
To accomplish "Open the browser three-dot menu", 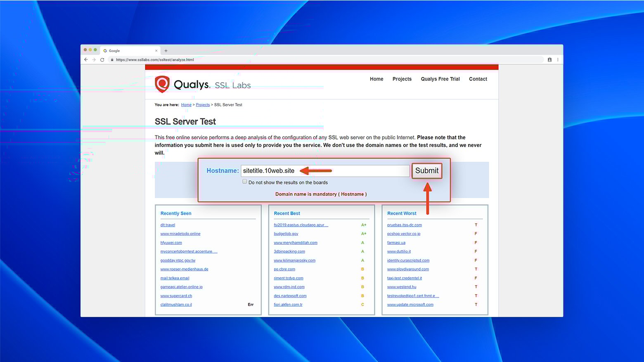I will 558,60.
